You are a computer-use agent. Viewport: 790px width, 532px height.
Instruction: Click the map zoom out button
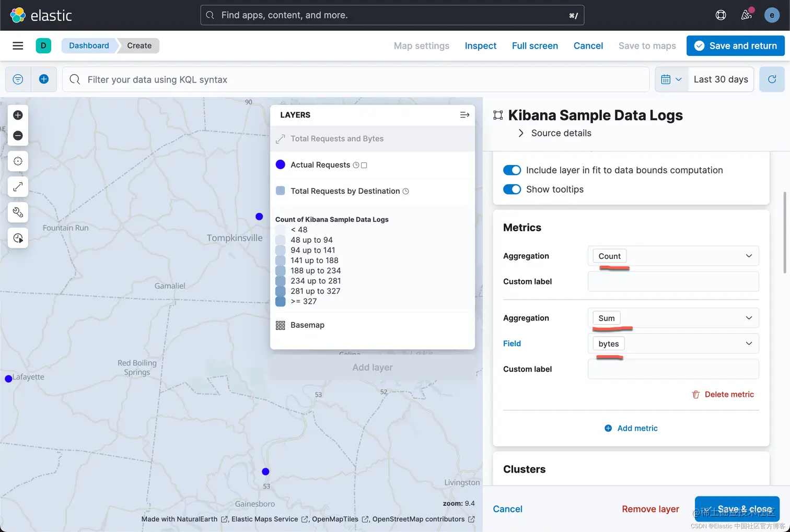click(x=18, y=136)
